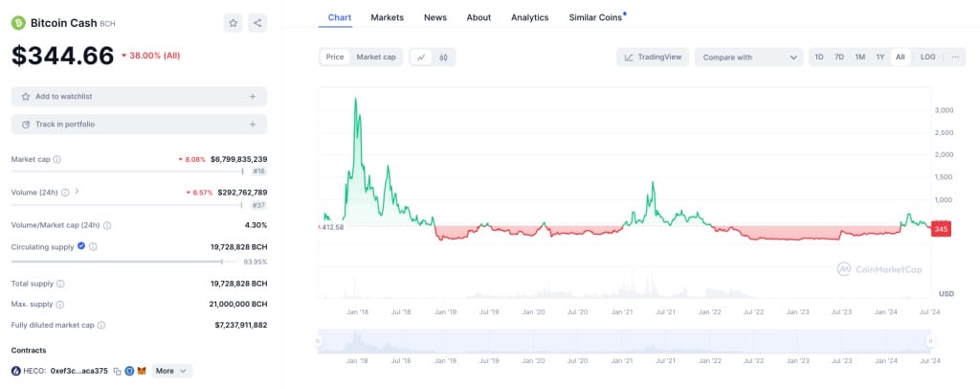Set chart range to 1D
Screen dimensions: 980x389
coord(819,57)
